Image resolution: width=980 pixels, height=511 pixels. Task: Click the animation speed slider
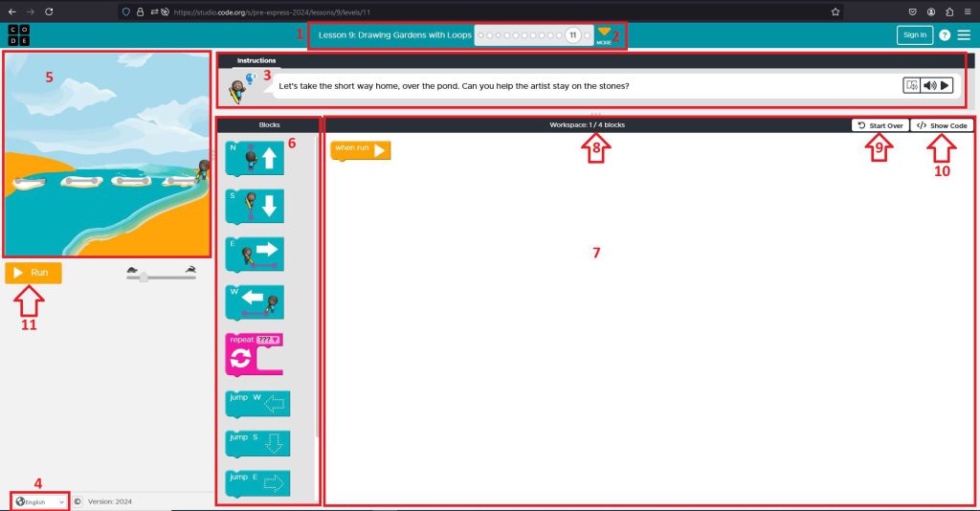coord(144,276)
